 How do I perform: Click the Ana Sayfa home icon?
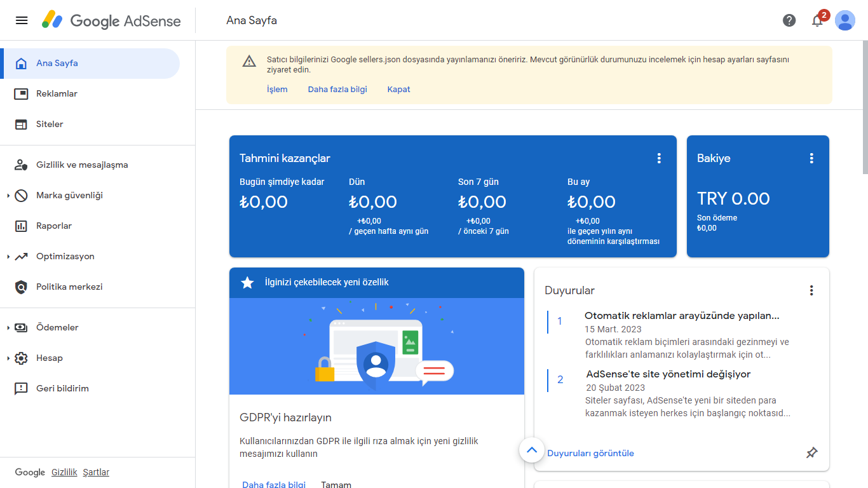pyautogui.click(x=22, y=64)
